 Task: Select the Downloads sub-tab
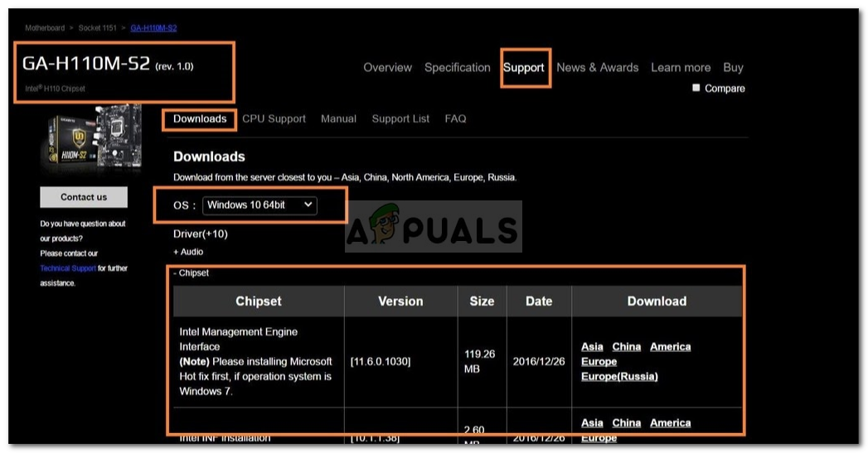[x=200, y=119]
